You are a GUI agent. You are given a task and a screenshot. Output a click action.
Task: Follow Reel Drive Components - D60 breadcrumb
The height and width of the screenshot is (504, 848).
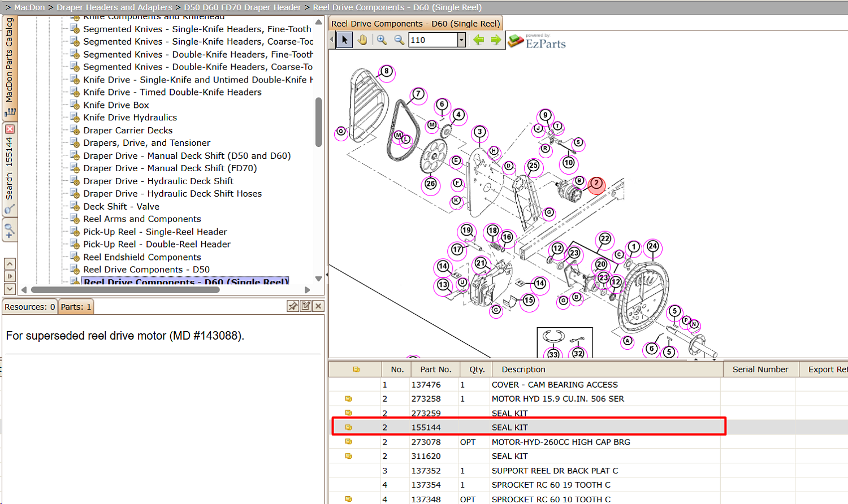coord(397,7)
